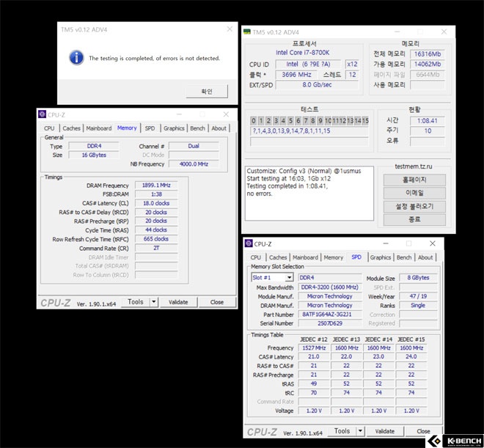
Task: Click the Intel Core i7-8700K processor text
Action: (302, 53)
